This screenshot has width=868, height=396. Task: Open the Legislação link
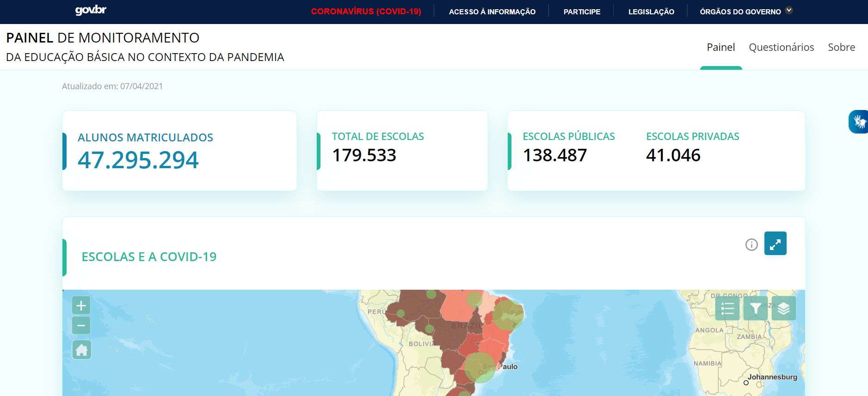[651, 12]
